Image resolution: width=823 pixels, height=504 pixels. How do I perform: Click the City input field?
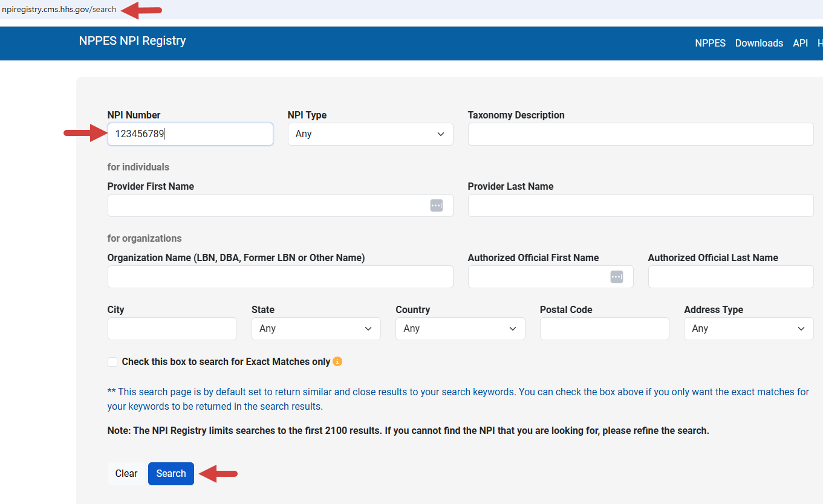[172, 328]
